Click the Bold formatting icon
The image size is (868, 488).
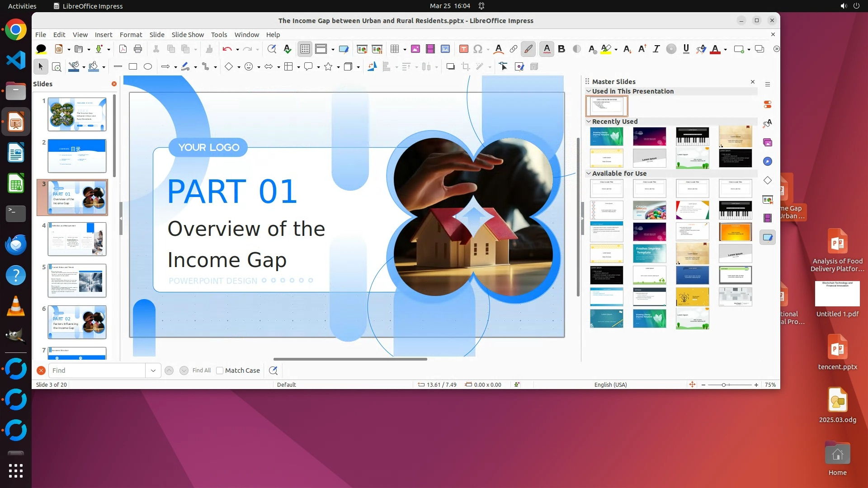[x=561, y=49]
